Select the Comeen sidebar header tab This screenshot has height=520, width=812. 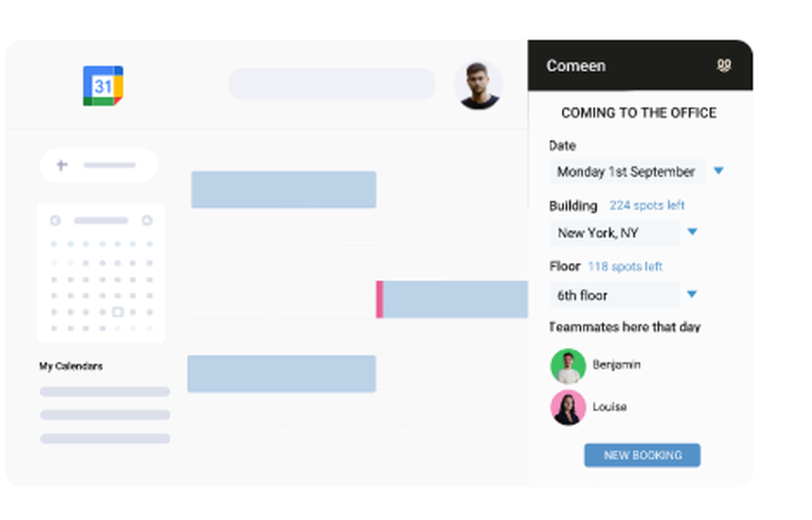point(577,65)
